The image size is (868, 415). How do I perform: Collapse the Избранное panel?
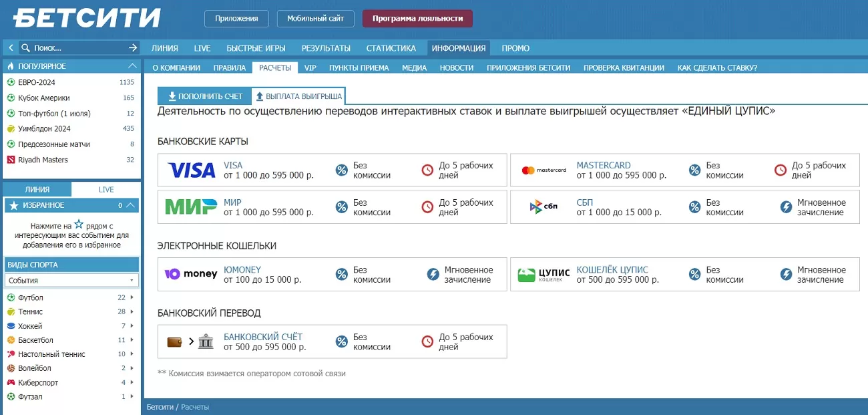click(x=131, y=205)
